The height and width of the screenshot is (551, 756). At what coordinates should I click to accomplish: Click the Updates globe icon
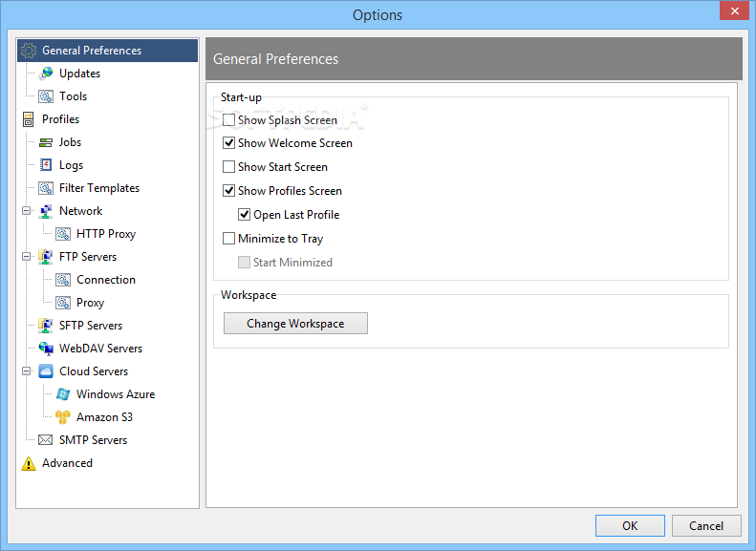click(46, 74)
